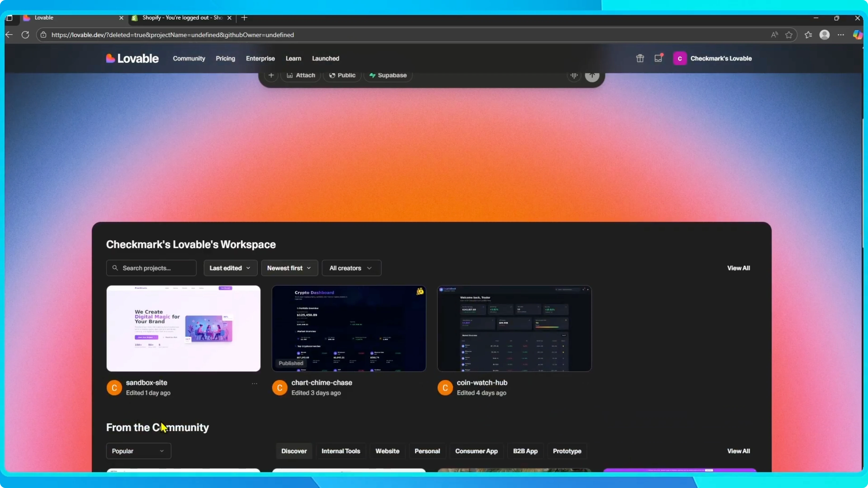Screen dimensions: 868x488
Task: Open the Community nav menu
Action: tap(189, 58)
